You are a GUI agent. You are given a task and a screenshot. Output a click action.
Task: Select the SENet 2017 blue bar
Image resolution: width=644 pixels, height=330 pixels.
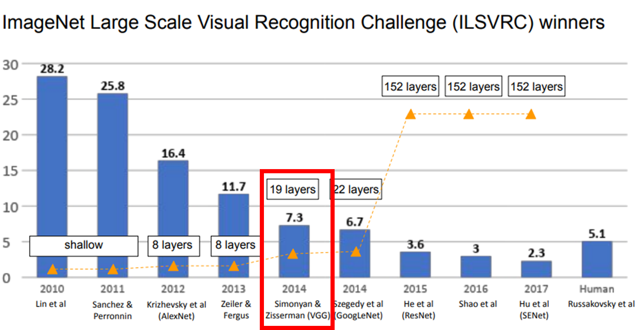pos(537,269)
